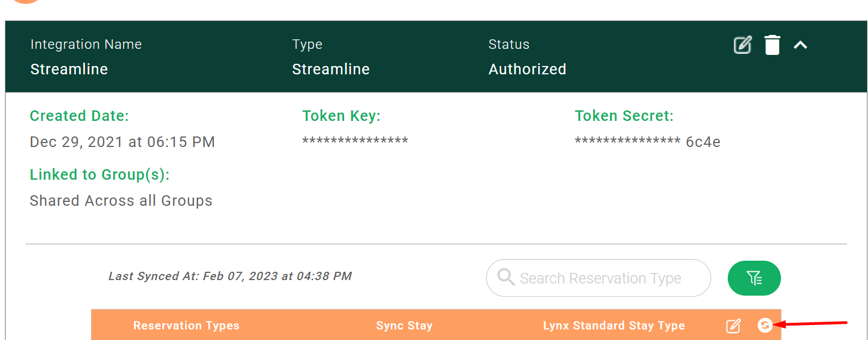The width and height of the screenshot is (868, 340).
Task: Focus the Search Reservation Type field
Action: coord(599,278)
